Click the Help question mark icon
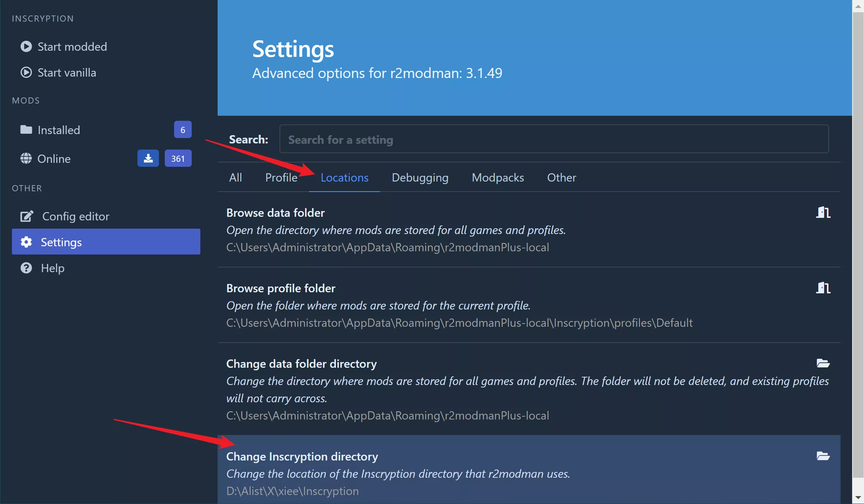The image size is (864, 504). tap(26, 268)
